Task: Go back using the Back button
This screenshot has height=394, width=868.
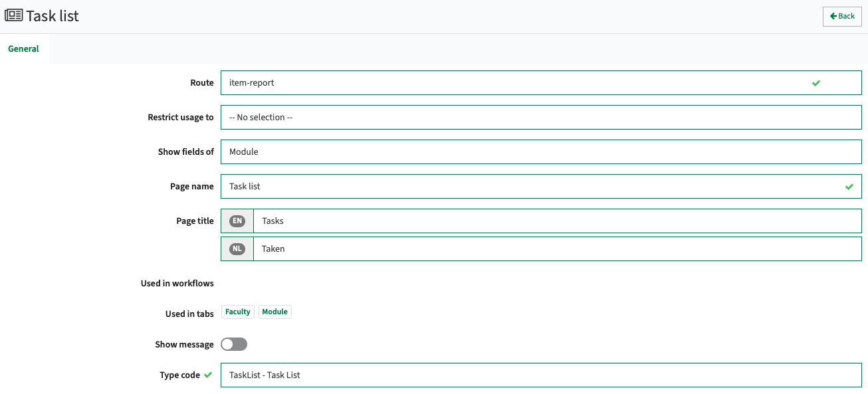Action: click(x=842, y=16)
